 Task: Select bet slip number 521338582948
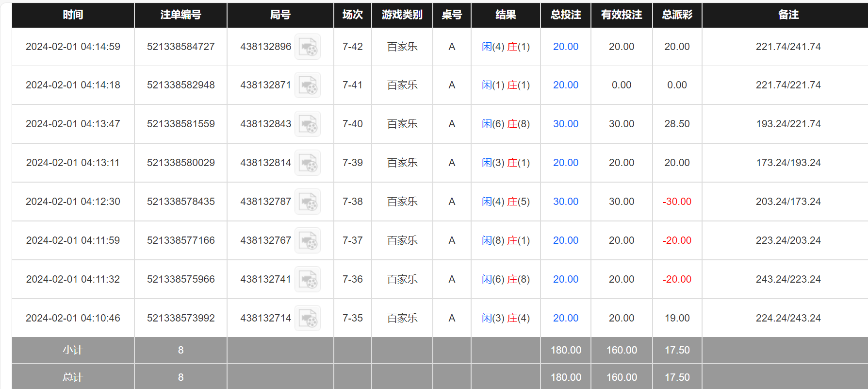pyautogui.click(x=181, y=85)
